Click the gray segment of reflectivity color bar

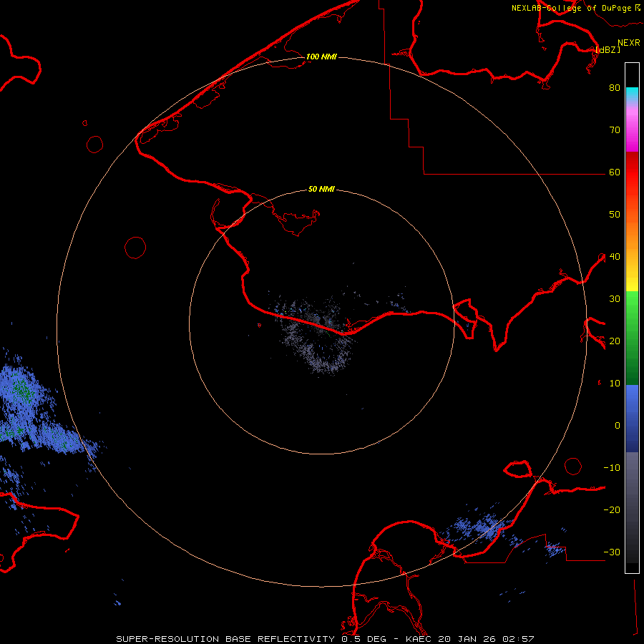[x=632, y=507]
